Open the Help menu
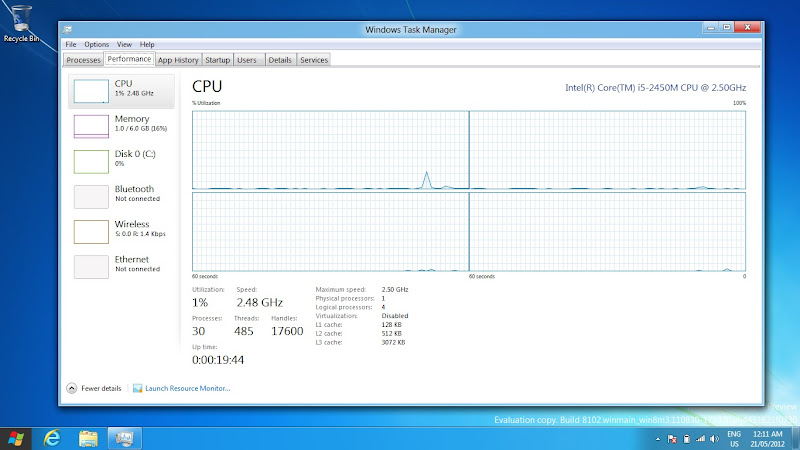This screenshot has width=800, height=450. coord(147,44)
